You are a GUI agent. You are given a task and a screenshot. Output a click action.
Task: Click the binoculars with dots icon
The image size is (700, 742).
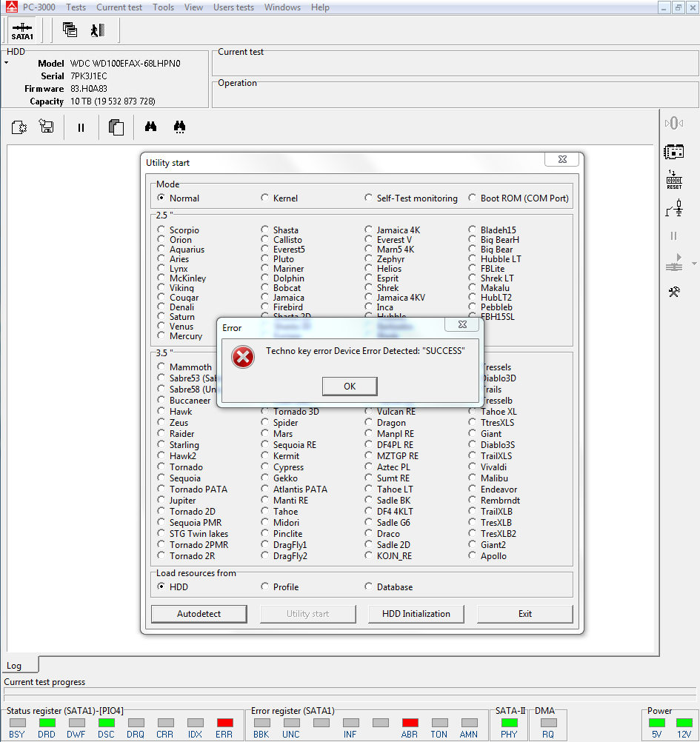pos(179,127)
